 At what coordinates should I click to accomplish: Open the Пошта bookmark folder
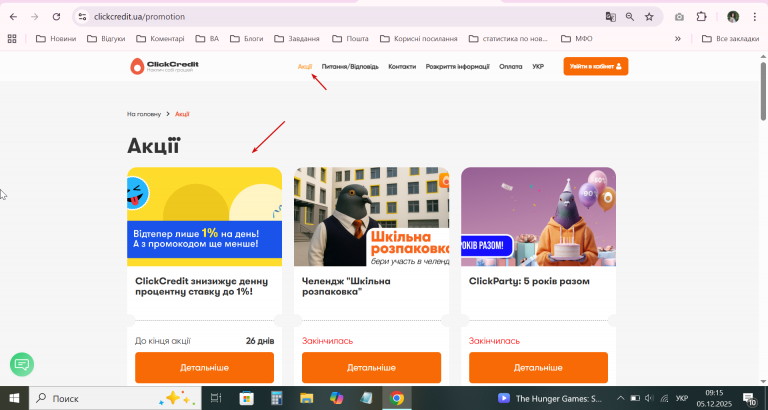[350, 38]
